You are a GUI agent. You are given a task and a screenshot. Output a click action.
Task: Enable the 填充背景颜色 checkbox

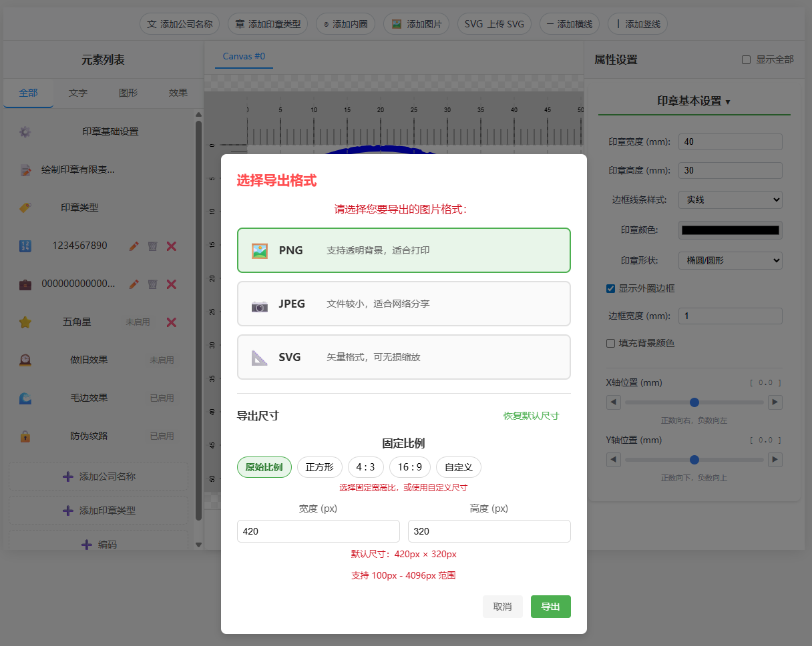[610, 344]
